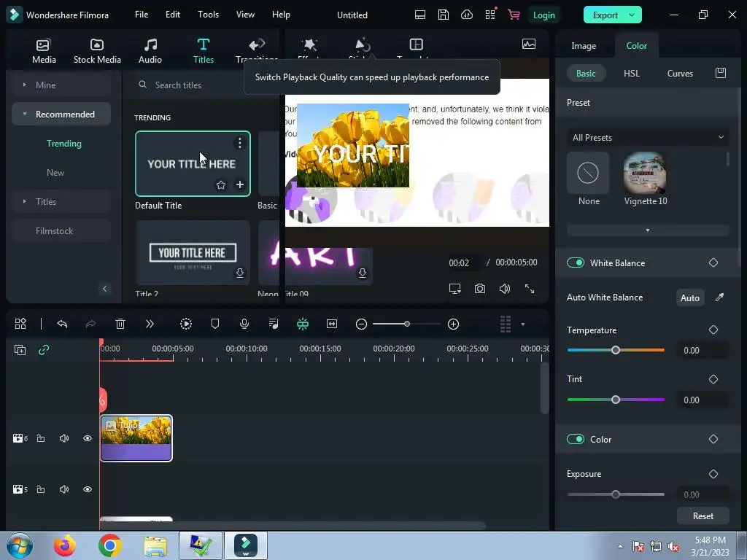Click the Login button

[x=543, y=15]
